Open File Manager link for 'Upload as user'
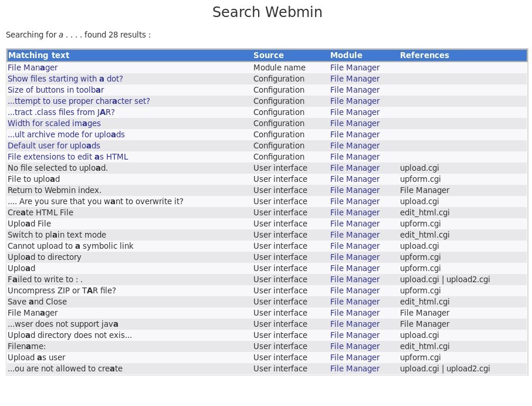Screen dimensions: 532x406 355,357
